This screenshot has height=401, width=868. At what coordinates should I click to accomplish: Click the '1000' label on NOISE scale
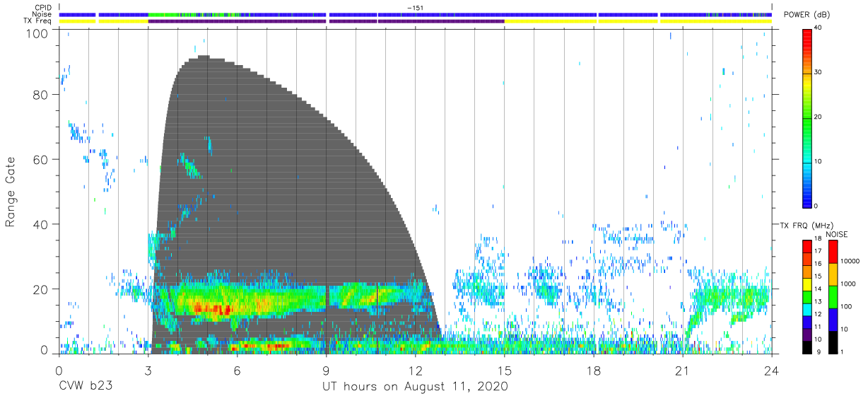click(x=847, y=284)
